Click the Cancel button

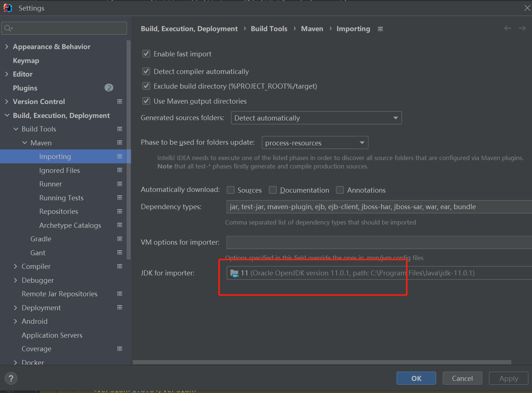[x=462, y=378]
